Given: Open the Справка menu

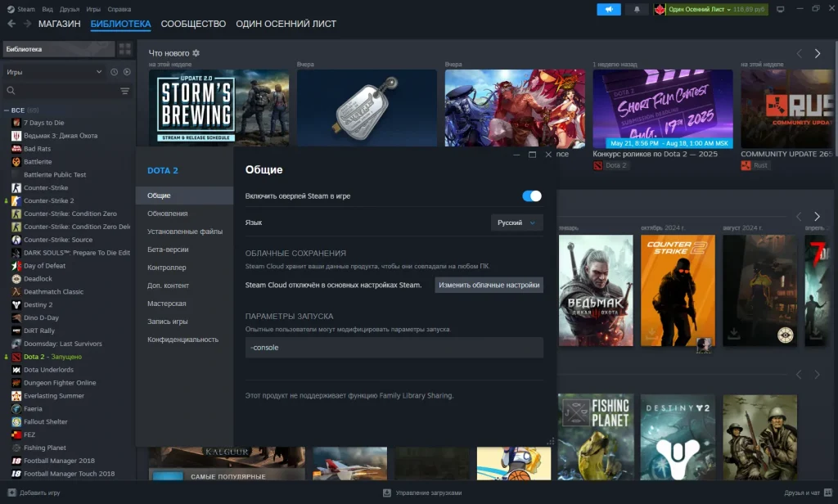Looking at the screenshot, I should pos(119,9).
